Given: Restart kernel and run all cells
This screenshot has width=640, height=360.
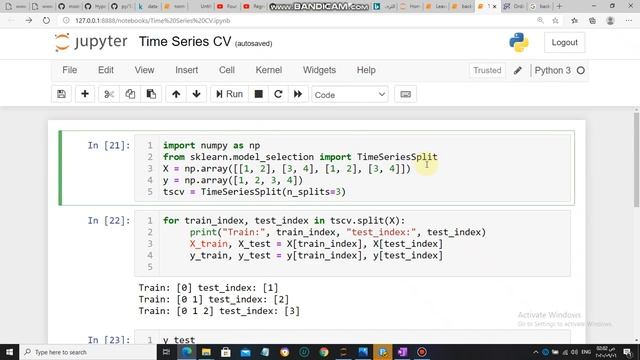Looking at the screenshot, I should (x=298, y=94).
